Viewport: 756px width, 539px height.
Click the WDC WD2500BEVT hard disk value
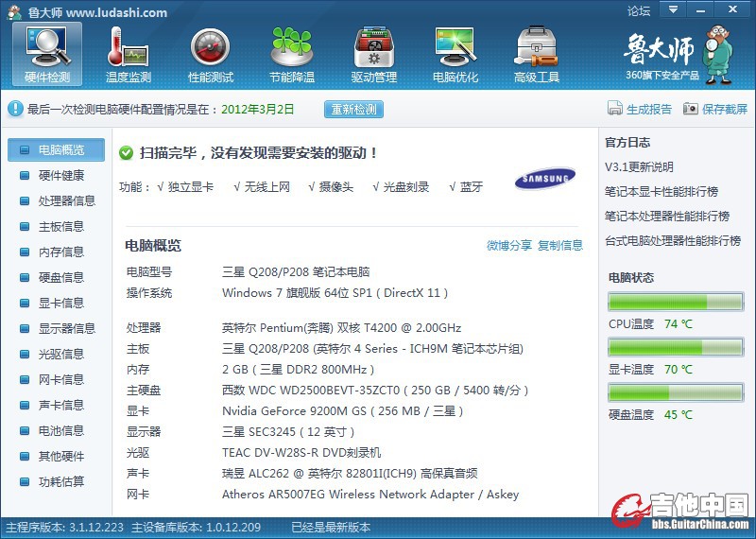[375, 391]
